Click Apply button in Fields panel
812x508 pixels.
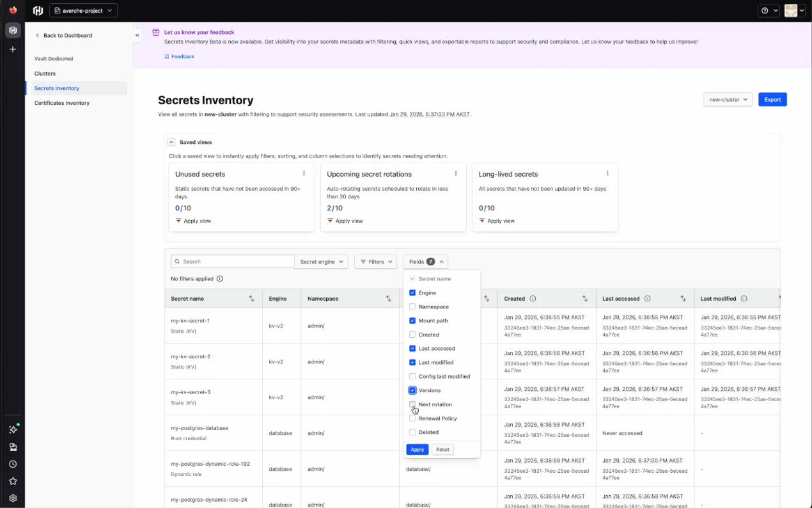(417, 450)
